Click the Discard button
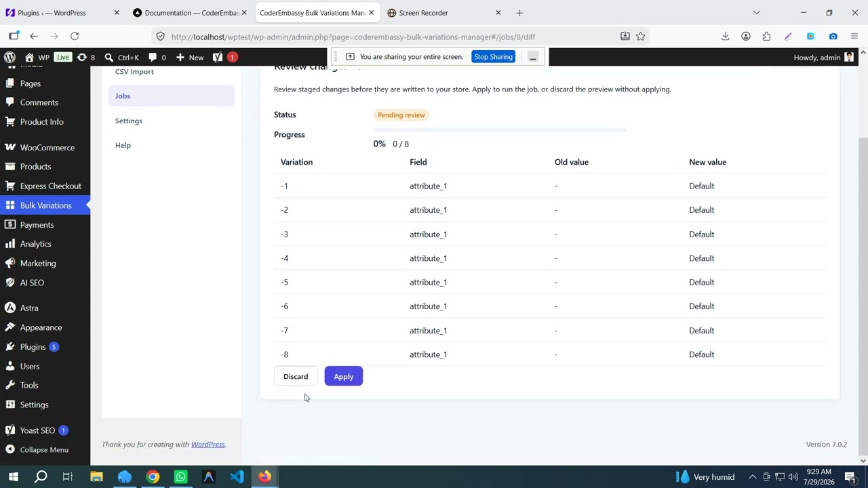 pyautogui.click(x=296, y=376)
